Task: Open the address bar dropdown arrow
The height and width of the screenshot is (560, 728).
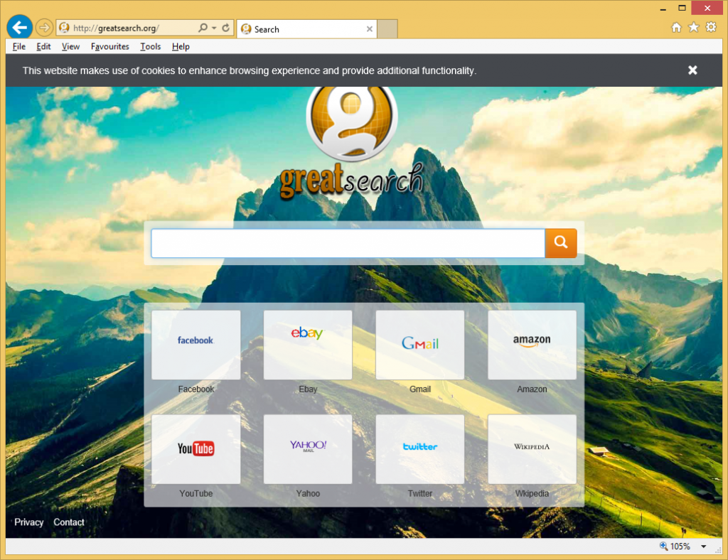Action: (214, 28)
